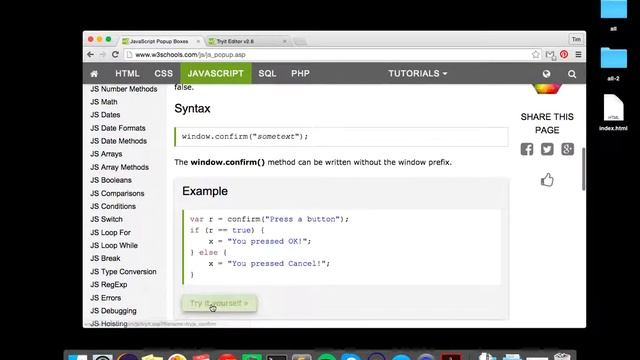Image resolution: width=640 pixels, height=360 pixels.
Task: Open the HTML tutorial menu
Action: pos(127,73)
